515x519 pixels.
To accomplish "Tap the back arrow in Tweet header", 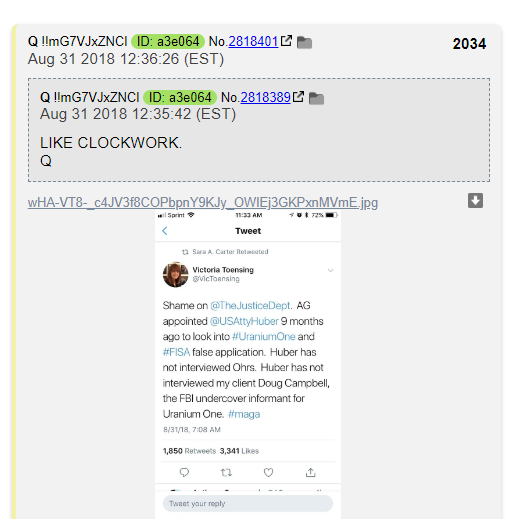I will point(165,231).
